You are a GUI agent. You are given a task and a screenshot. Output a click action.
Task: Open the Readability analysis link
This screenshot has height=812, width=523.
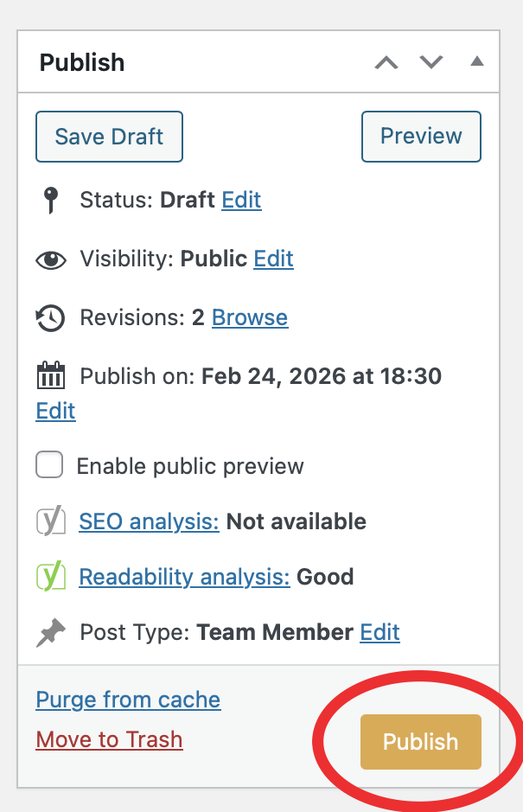tap(184, 577)
